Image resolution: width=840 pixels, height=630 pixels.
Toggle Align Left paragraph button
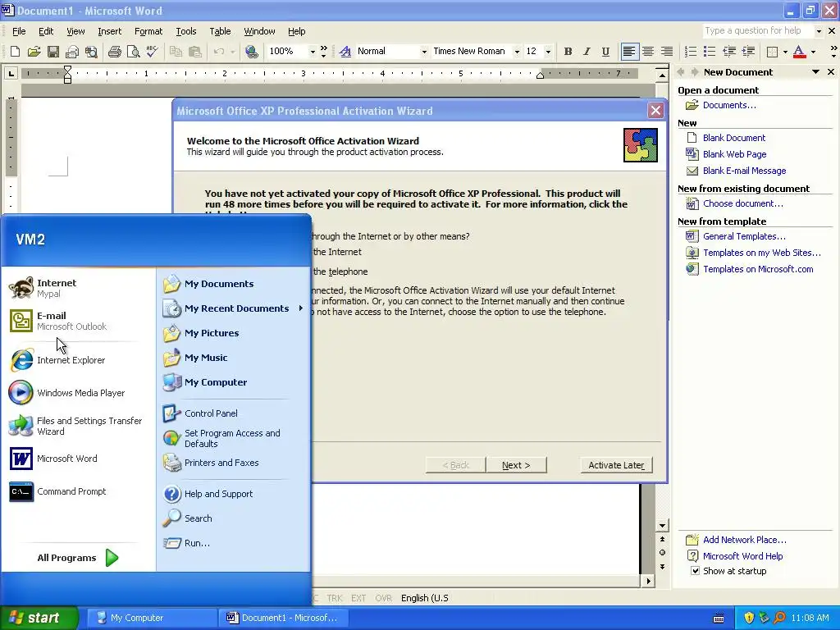click(629, 52)
